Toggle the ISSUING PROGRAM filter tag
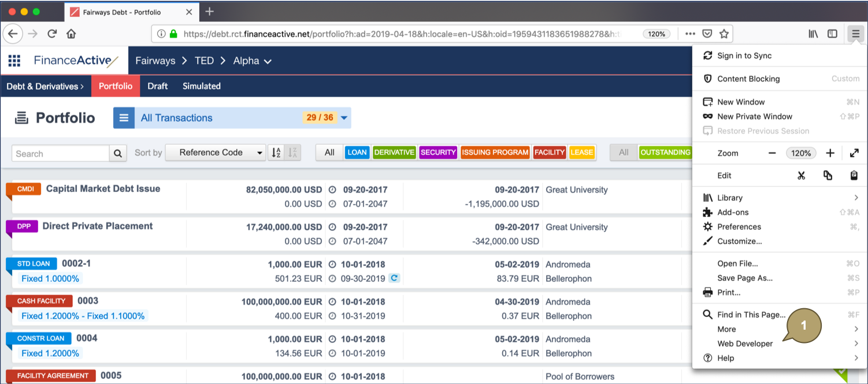 pyautogui.click(x=495, y=153)
